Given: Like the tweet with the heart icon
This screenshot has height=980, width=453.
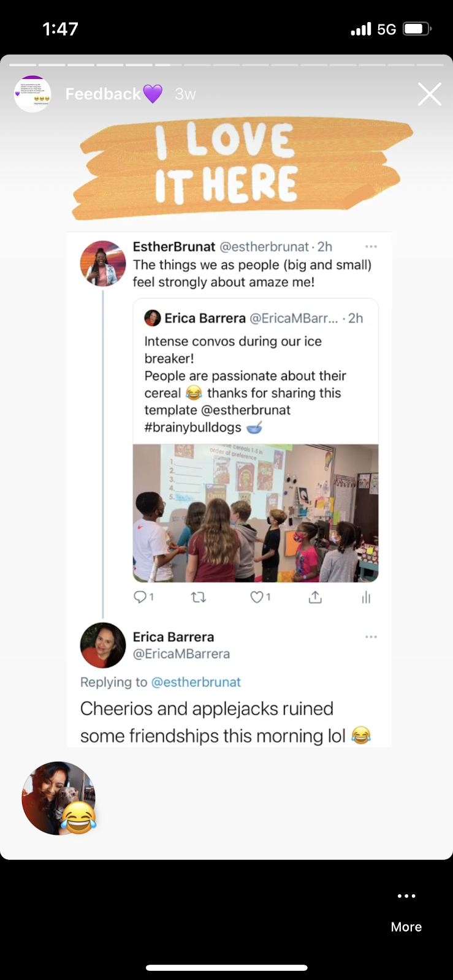Looking at the screenshot, I should click(257, 597).
